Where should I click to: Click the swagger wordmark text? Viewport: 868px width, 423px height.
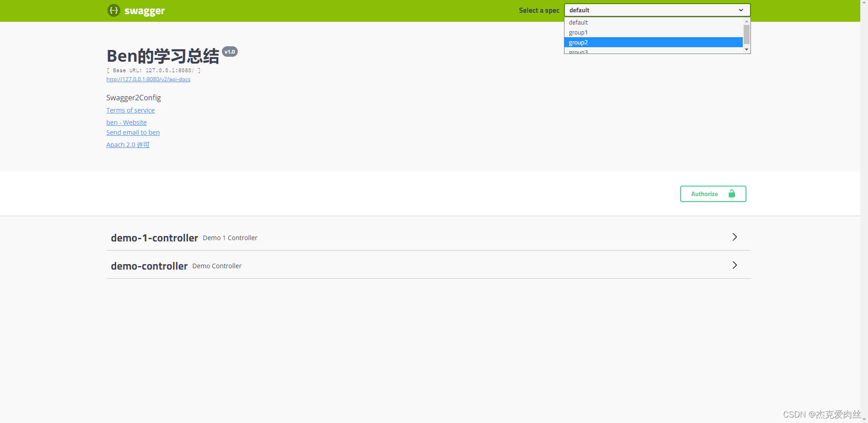tap(144, 11)
